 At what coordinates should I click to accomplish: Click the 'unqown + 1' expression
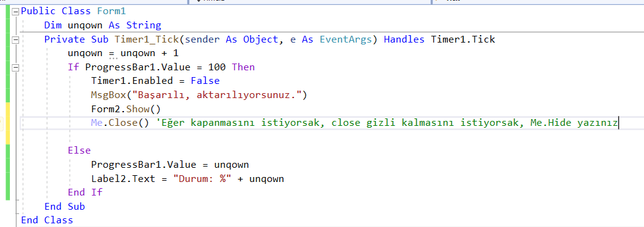pos(150,54)
